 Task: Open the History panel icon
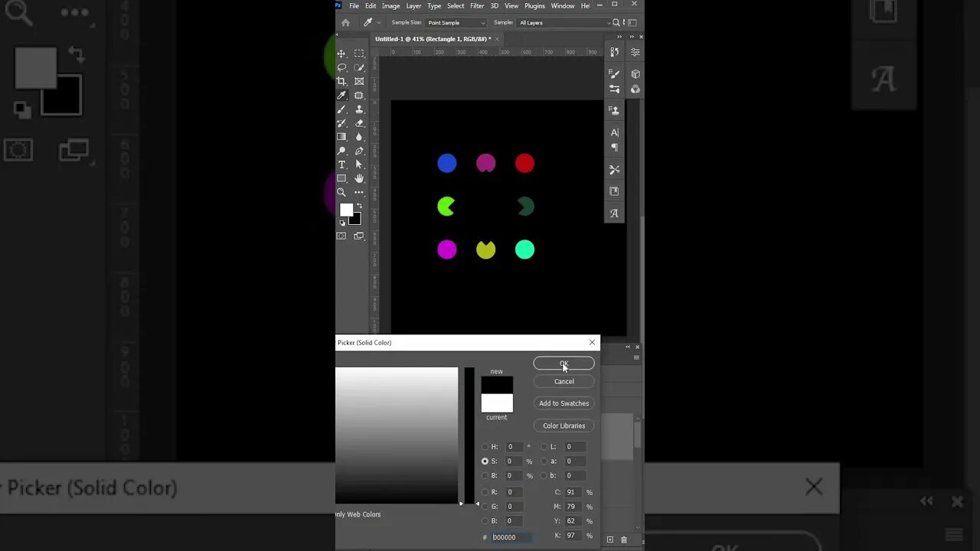[x=614, y=52]
